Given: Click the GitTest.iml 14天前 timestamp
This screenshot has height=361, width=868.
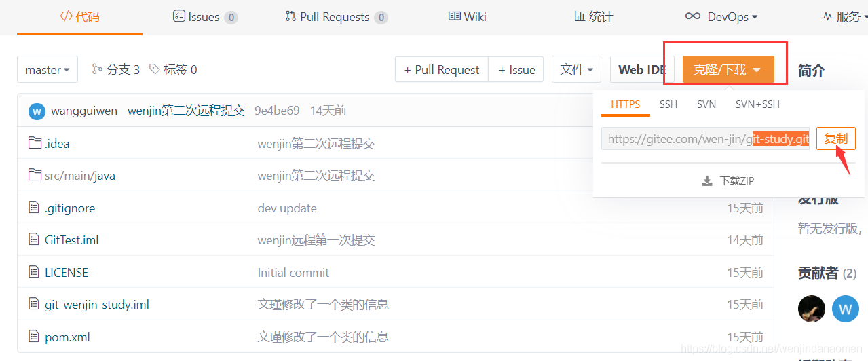Looking at the screenshot, I should click(x=745, y=240).
